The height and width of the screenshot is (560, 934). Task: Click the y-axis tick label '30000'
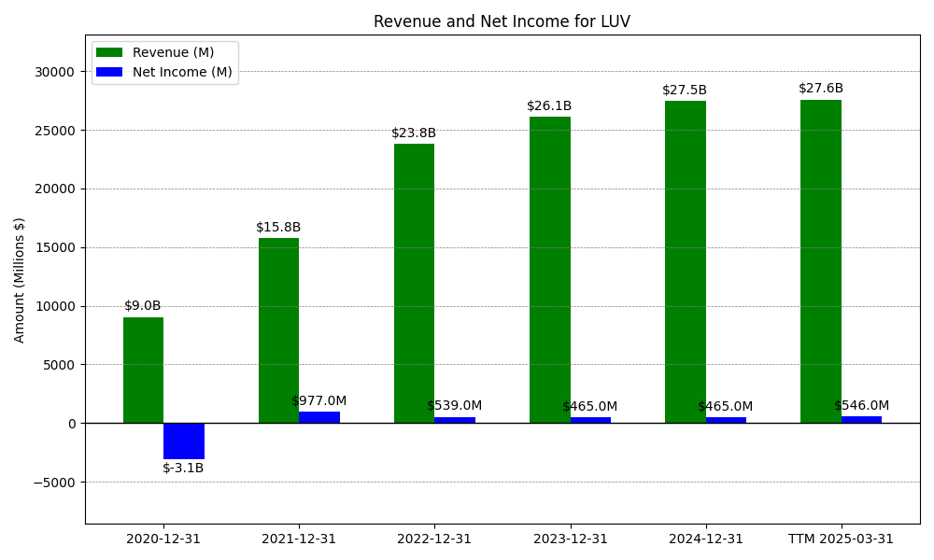click(x=54, y=72)
